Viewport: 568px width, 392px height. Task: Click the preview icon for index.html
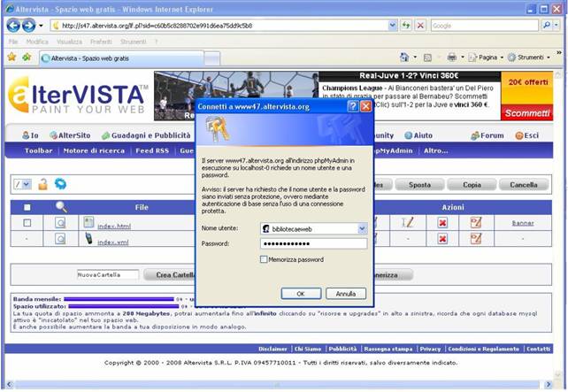point(60,222)
